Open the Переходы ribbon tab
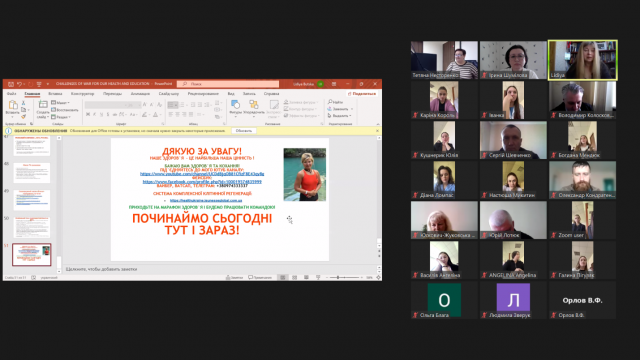Image resolution: width=640 pixels, height=360 pixels. pos(112,94)
